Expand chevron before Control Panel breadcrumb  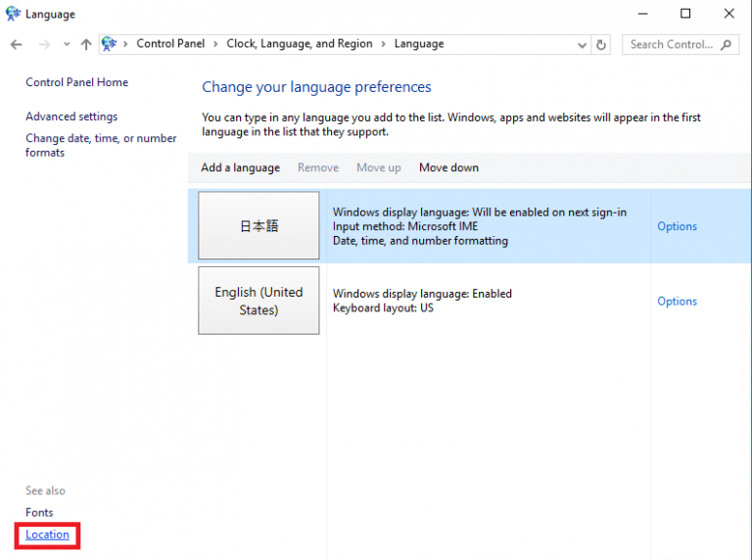tap(125, 44)
